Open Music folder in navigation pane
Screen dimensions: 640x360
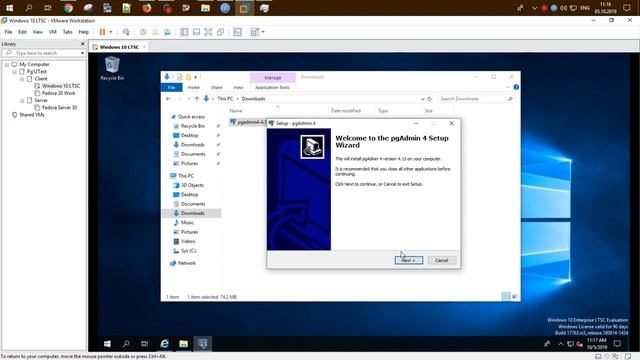pyautogui.click(x=187, y=223)
